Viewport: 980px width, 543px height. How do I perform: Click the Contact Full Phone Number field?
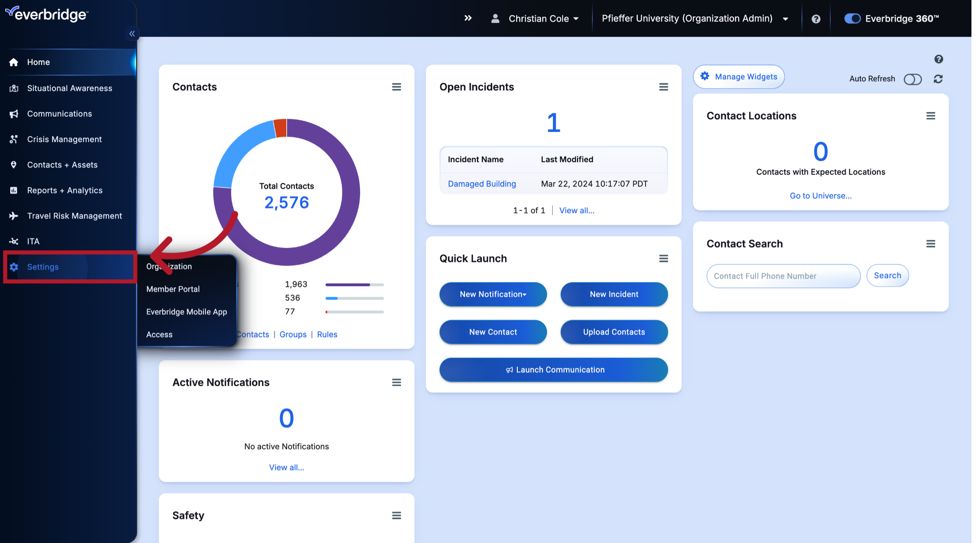click(x=783, y=276)
